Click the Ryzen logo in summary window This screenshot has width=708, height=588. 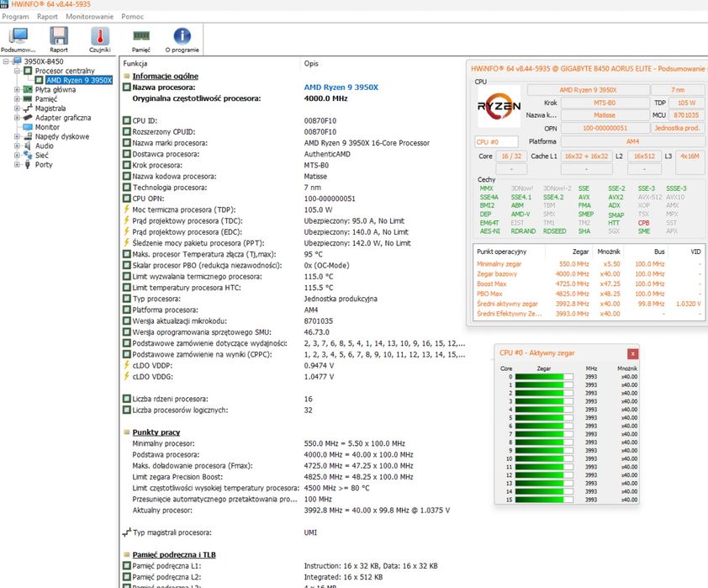(x=499, y=106)
